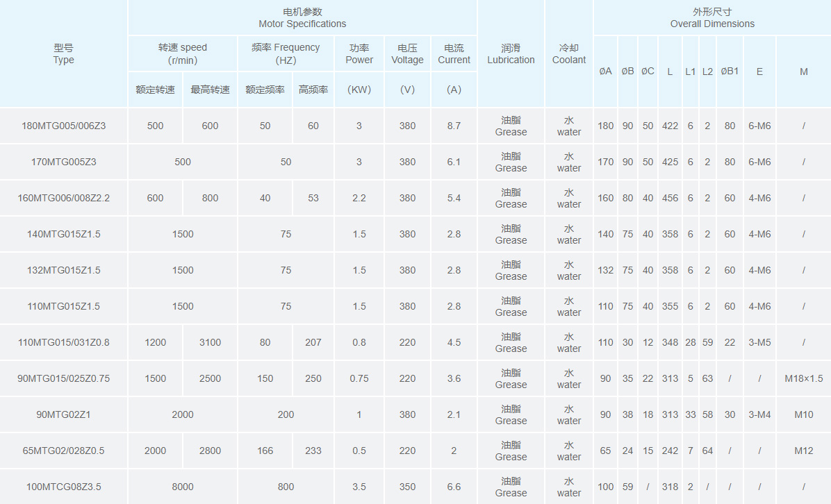
Task: Click the ØB1 column header
Action: [730, 72]
